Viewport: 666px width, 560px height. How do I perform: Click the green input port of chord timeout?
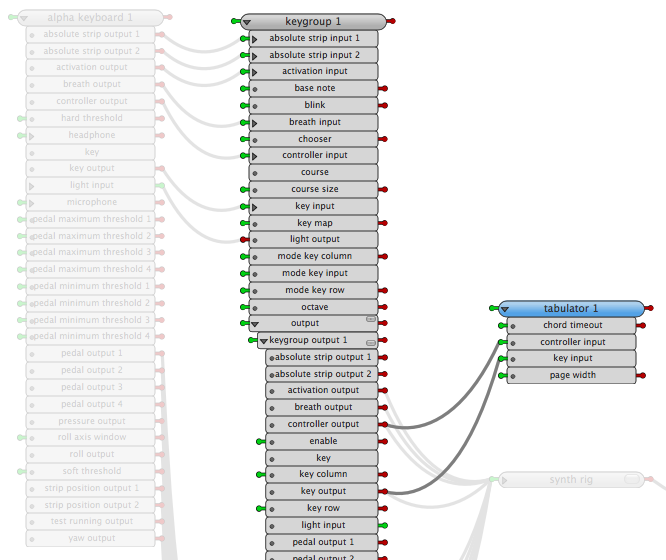pos(502,325)
